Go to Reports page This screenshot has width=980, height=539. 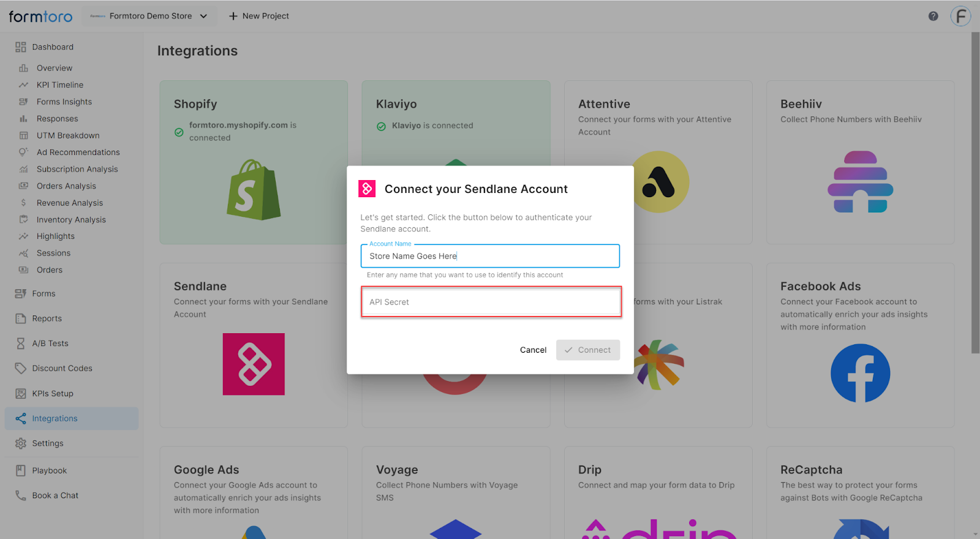click(47, 318)
